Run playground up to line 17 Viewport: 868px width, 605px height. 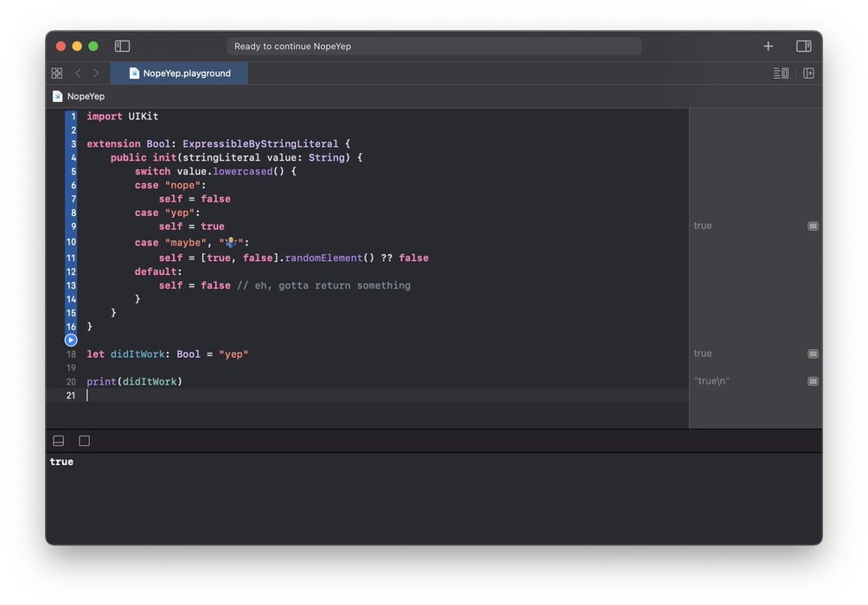71,340
